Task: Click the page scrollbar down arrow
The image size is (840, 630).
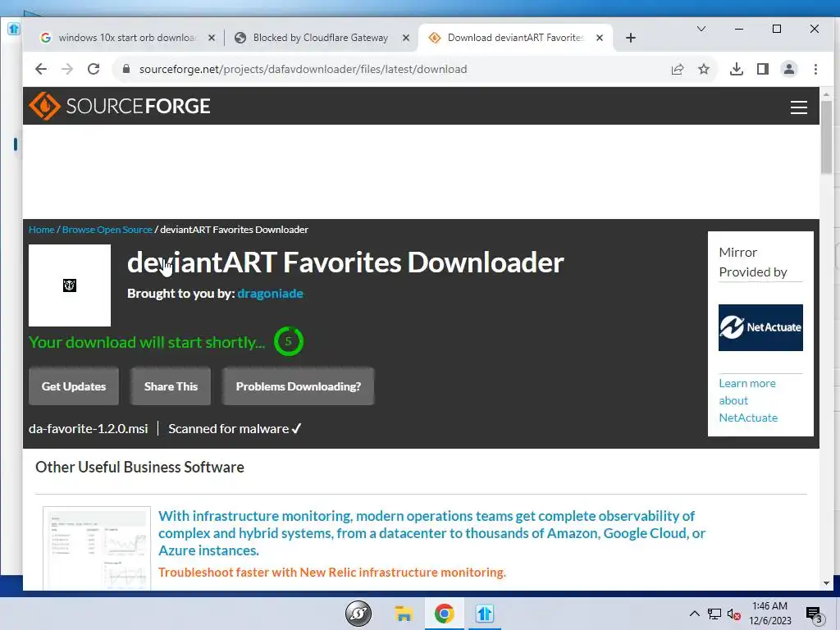Action: [826, 583]
